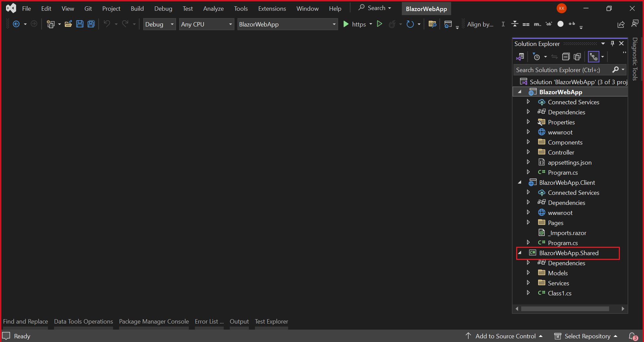The width and height of the screenshot is (644, 342).
Task: Open the File menu
Action: pyautogui.click(x=26, y=8)
